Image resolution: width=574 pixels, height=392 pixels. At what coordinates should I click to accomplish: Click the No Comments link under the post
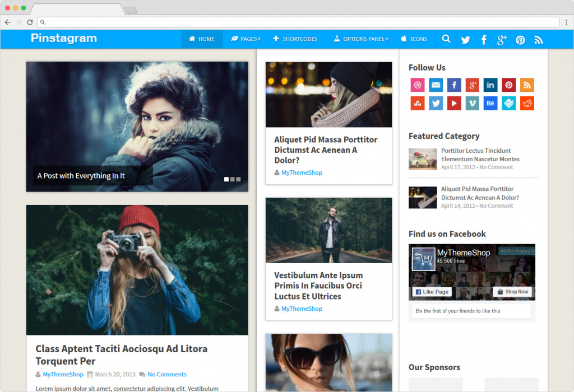click(167, 374)
